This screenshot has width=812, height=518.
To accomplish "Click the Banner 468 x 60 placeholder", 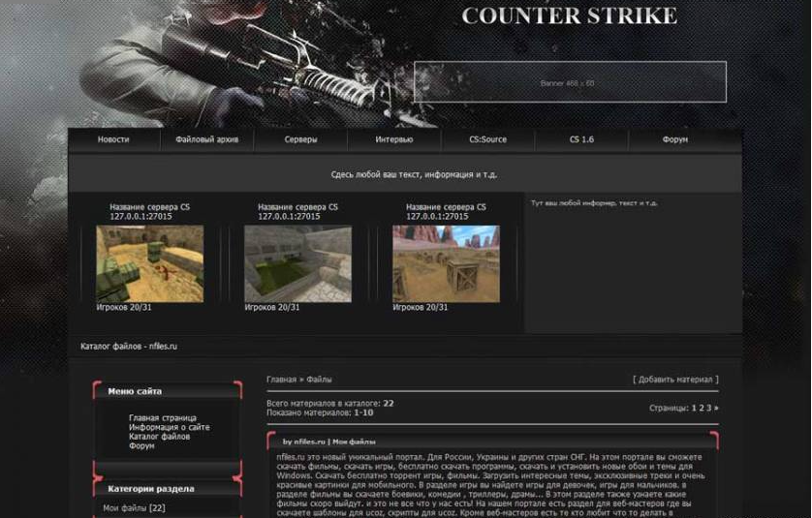I will (569, 83).
